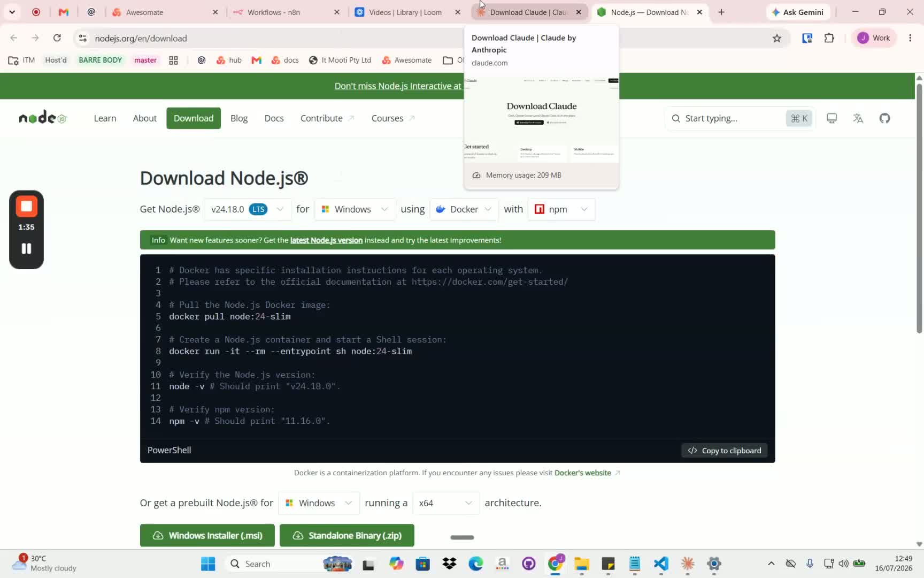
Task: Click the language translation icon in the header
Action: pyautogui.click(x=858, y=118)
